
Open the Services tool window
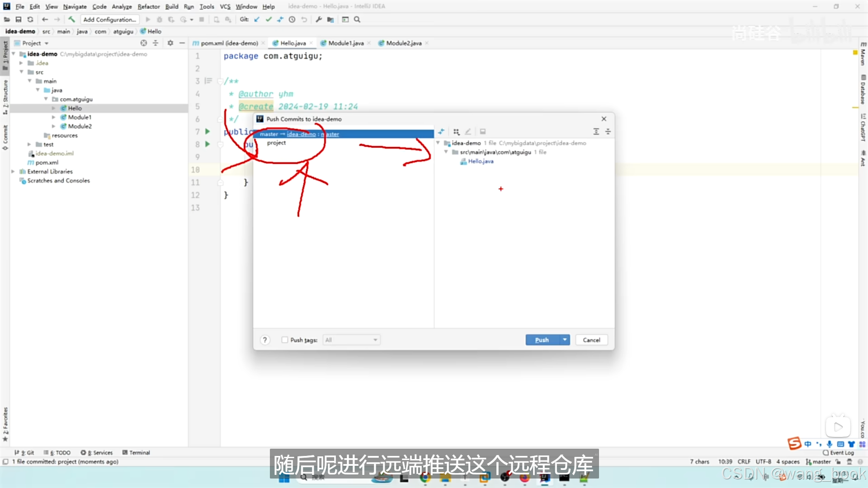click(96, 452)
